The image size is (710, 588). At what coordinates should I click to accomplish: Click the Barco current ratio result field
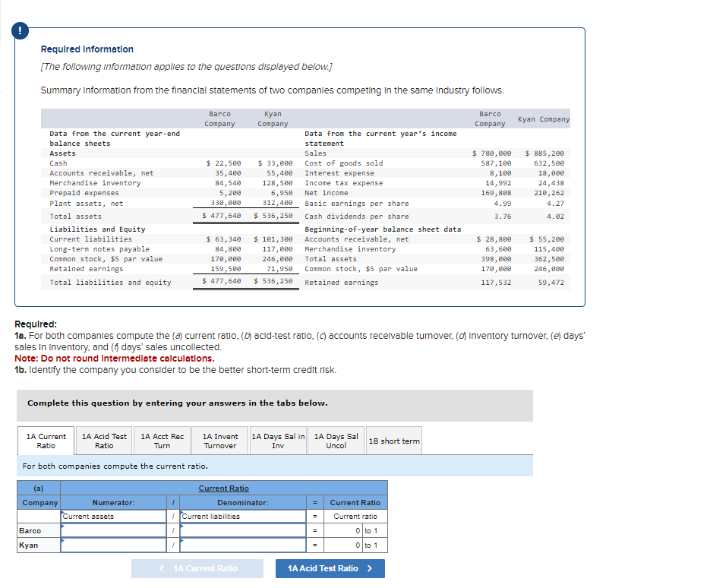342,530
